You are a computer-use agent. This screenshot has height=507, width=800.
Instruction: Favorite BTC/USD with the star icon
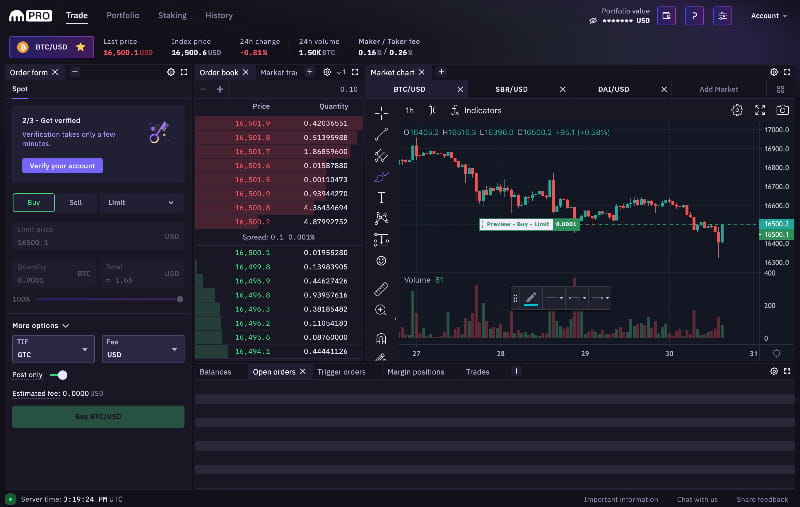pyautogui.click(x=80, y=47)
